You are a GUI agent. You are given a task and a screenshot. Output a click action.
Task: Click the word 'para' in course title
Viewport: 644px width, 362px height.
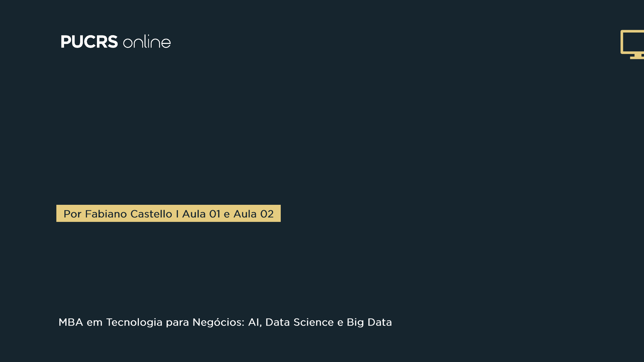[x=177, y=322]
